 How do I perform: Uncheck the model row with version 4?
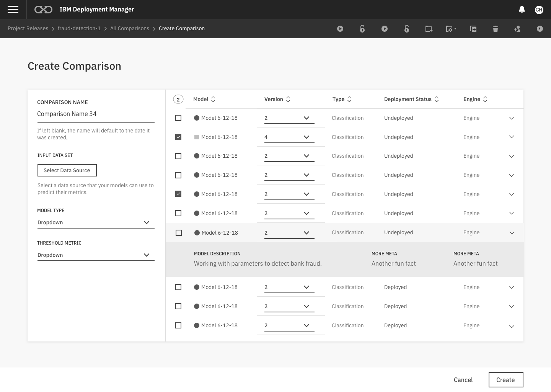tap(178, 137)
